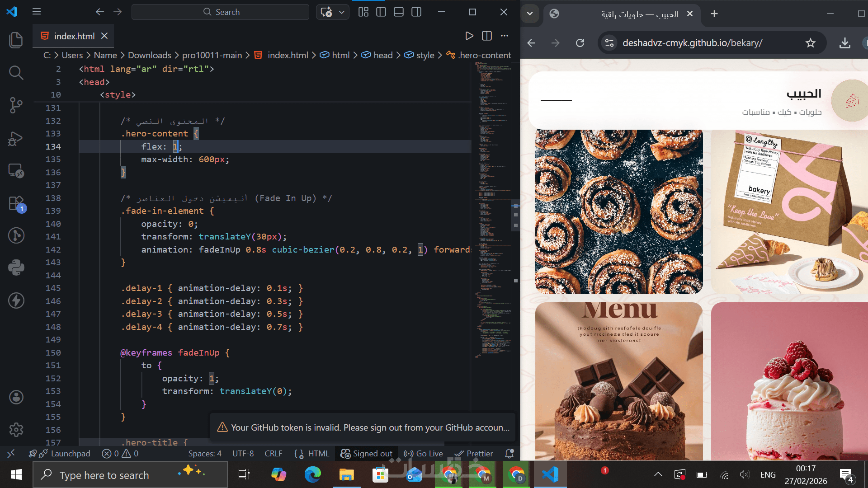Click the VS Code command center search box
This screenshot has width=868, height=488.
click(x=221, y=12)
